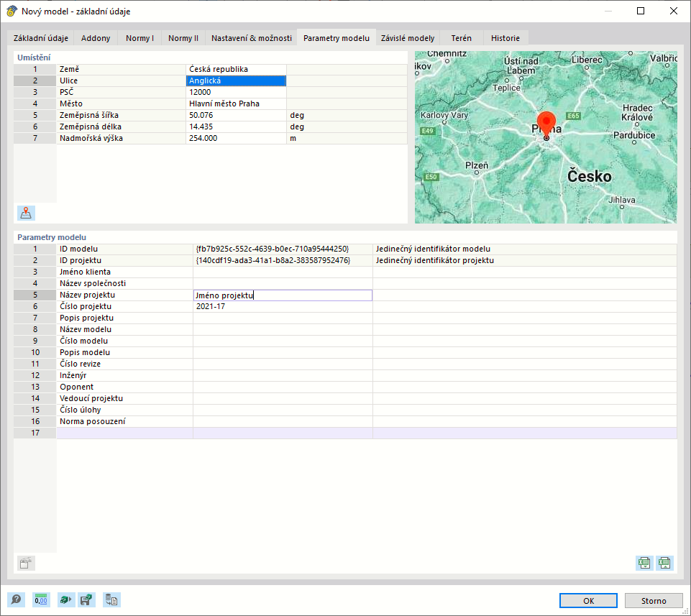
Task: Click the map location pin icon below Umístění table
Action: tap(26, 213)
